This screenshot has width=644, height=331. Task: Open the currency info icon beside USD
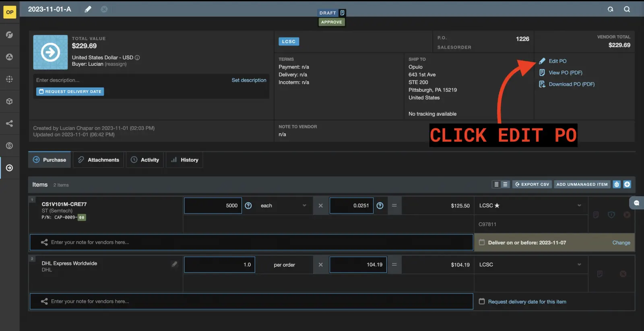[137, 58]
